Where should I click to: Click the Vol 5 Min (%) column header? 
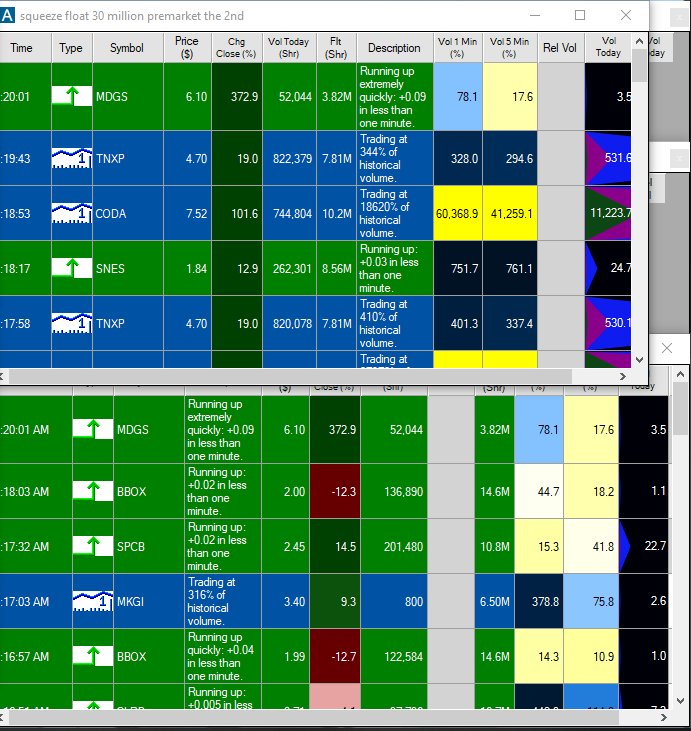(x=510, y=48)
